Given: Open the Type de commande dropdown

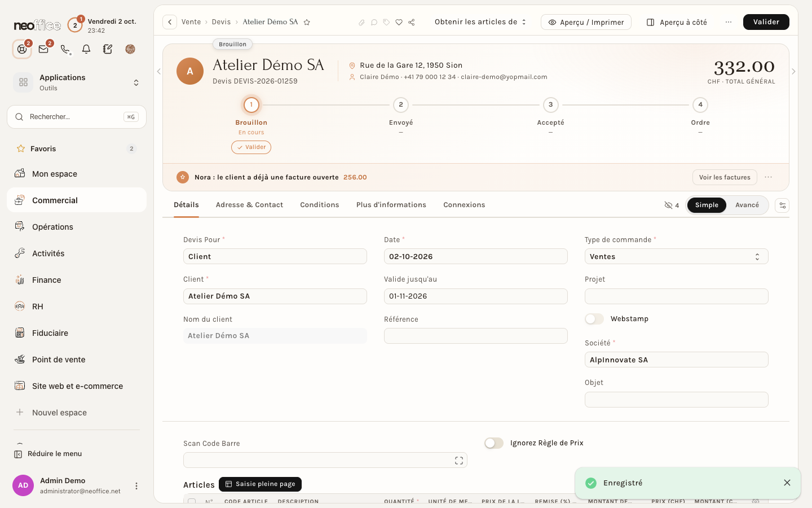Looking at the screenshot, I should tap(676, 256).
